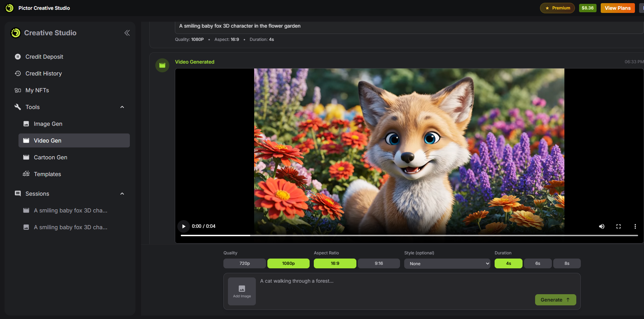Open Image Gen tool
644x319 pixels.
click(48, 124)
